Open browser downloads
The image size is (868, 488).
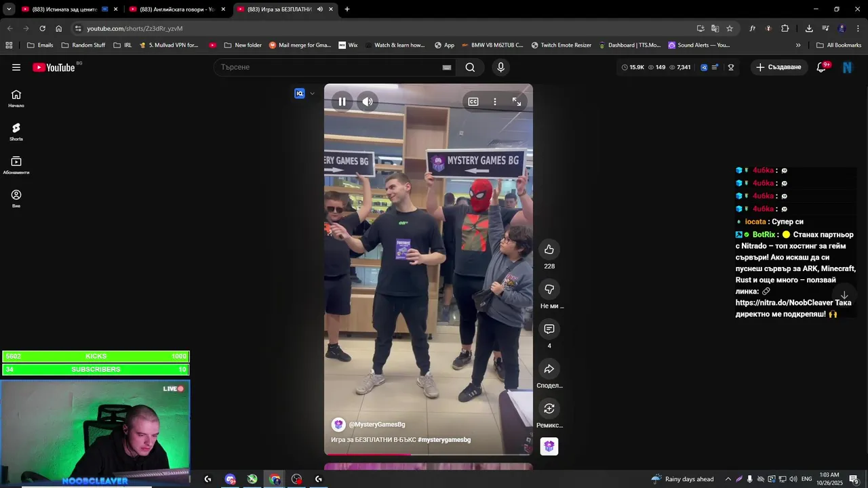tap(809, 28)
